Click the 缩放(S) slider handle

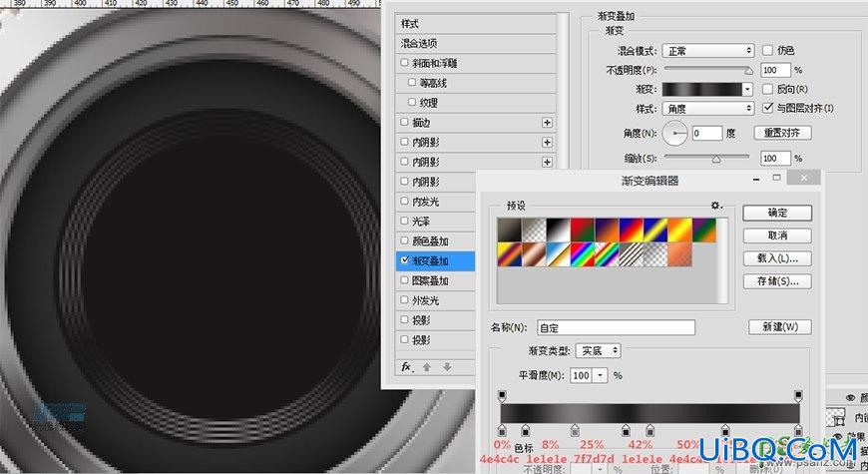[716, 159]
